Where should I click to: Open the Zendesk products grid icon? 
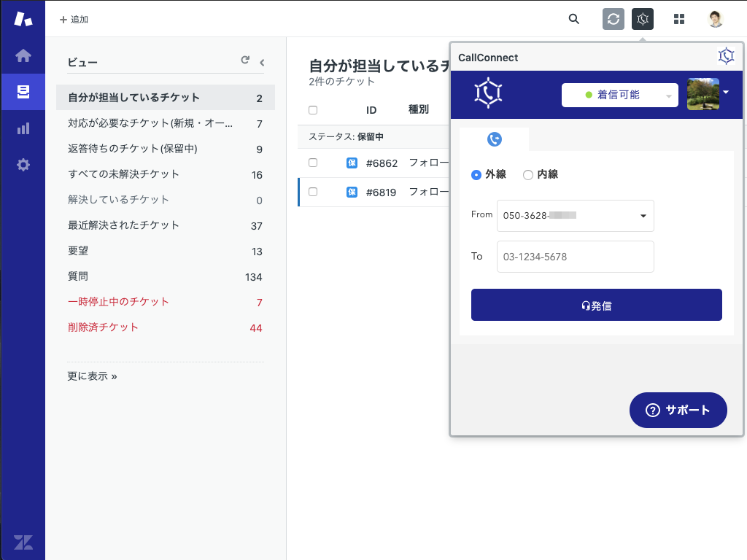(679, 19)
